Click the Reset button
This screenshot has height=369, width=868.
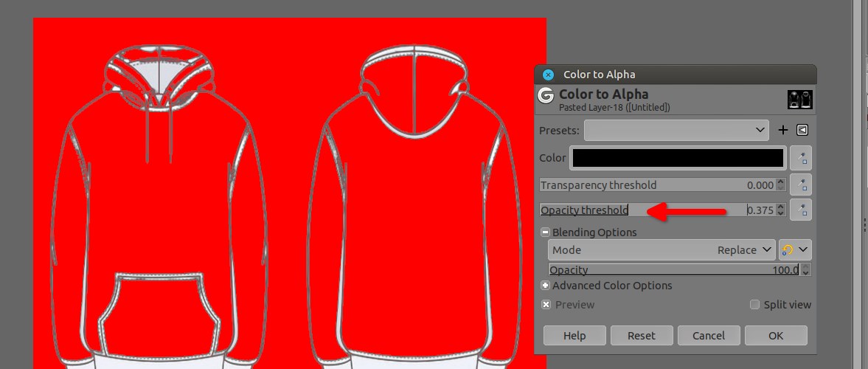(x=642, y=336)
